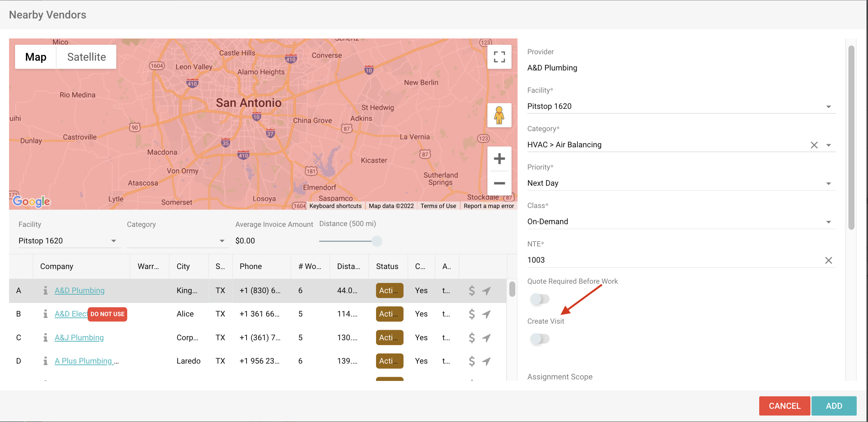The height and width of the screenshot is (422, 868).
Task: Click the Distance slider handle
Action: pyautogui.click(x=377, y=241)
